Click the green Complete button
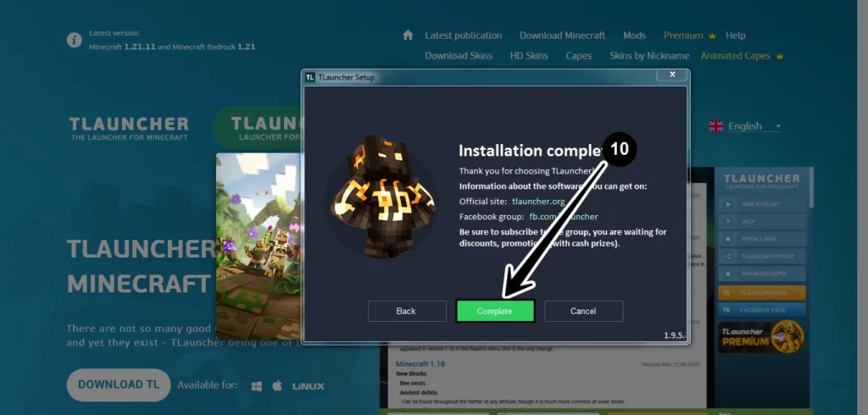868x415 pixels. click(x=495, y=311)
